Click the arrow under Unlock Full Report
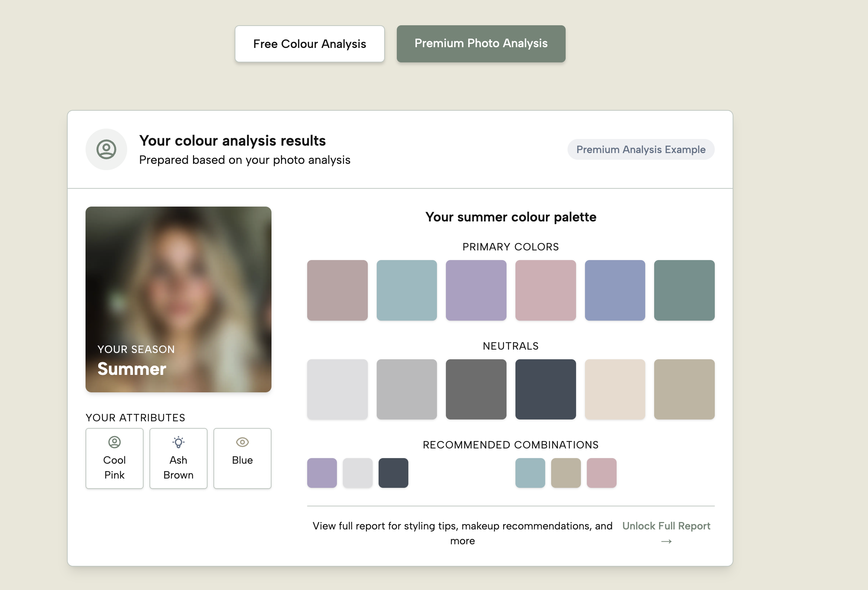 [x=666, y=541]
